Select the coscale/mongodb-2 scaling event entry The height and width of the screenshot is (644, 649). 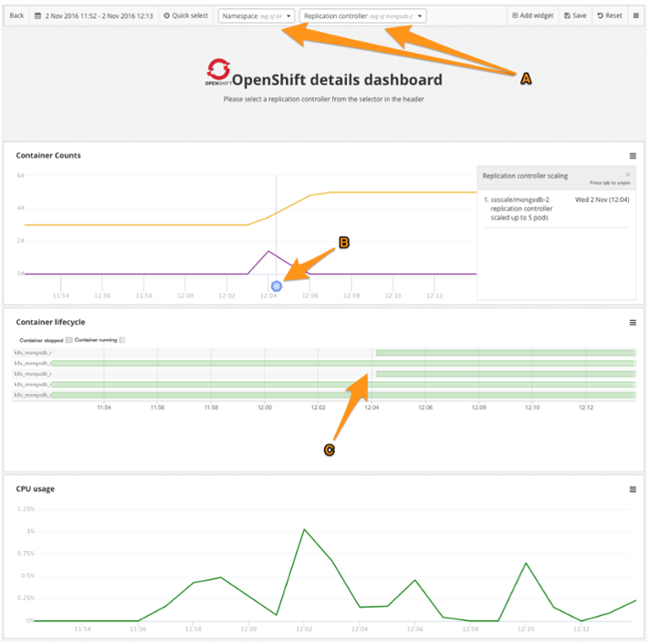(556, 209)
